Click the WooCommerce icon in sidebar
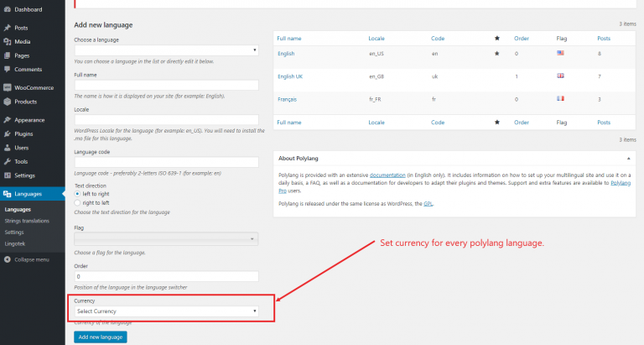 point(8,87)
